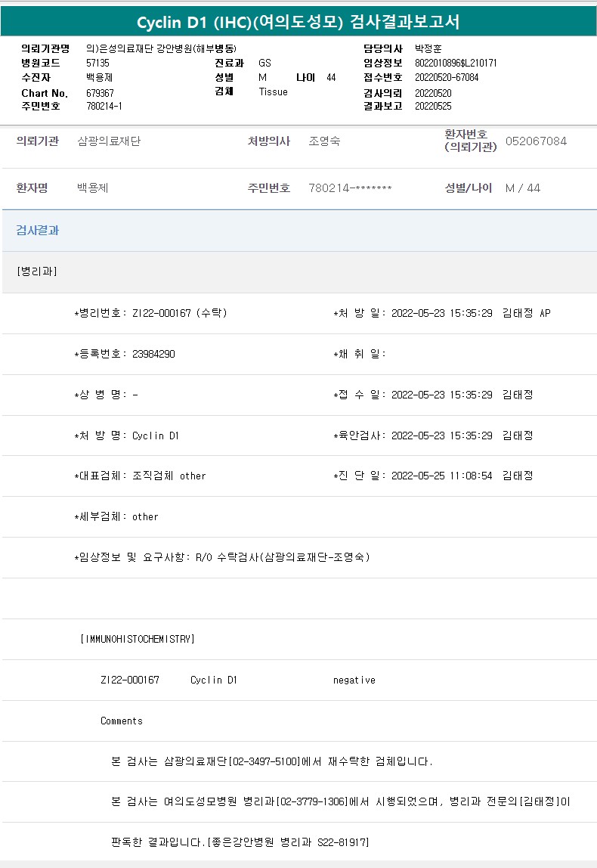The image size is (597, 868).
Task: Select the 접수번호 value 20220520-67084
Action: [x=447, y=77]
